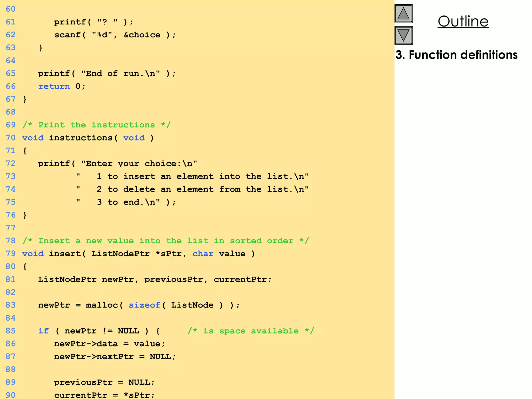Select 'void instructions( void )' declaration
The height and width of the screenshot is (399, 532).
pyautogui.click(x=88, y=138)
